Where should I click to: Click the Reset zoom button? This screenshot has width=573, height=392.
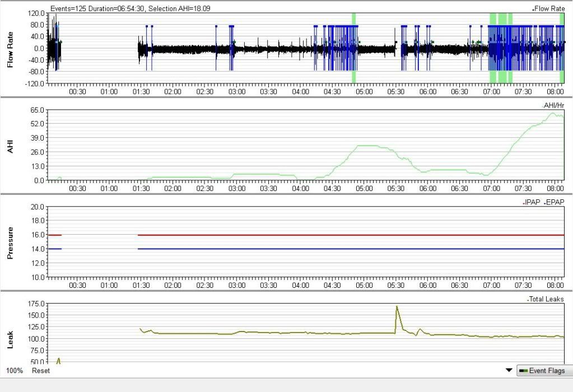coord(40,371)
